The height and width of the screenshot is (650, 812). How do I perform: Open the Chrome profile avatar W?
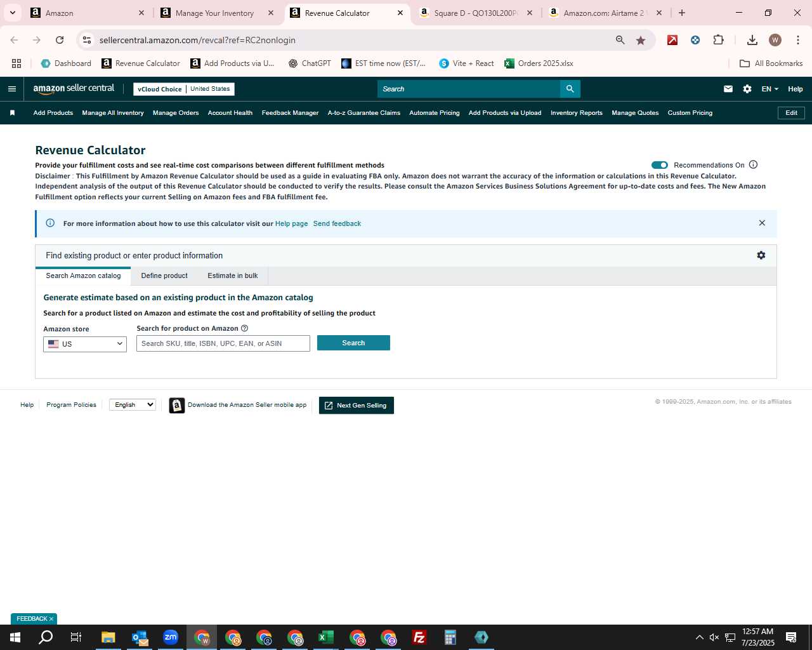point(775,40)
